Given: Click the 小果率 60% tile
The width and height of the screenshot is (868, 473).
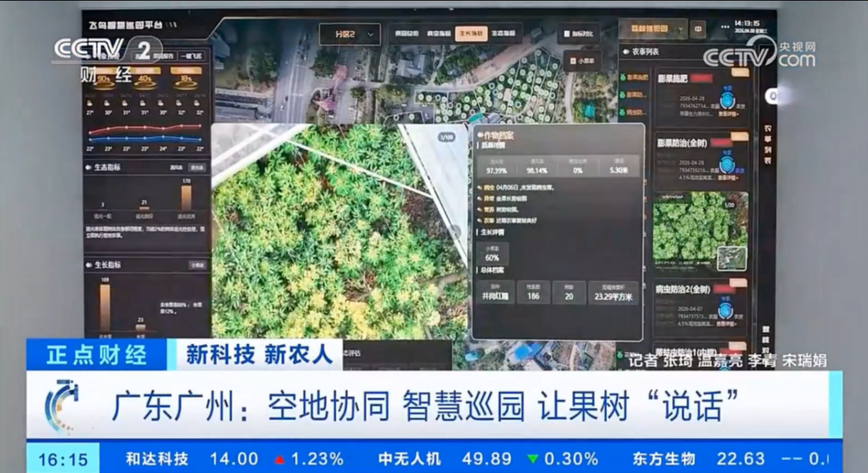Looking at the screenshot, I should 493,253.
